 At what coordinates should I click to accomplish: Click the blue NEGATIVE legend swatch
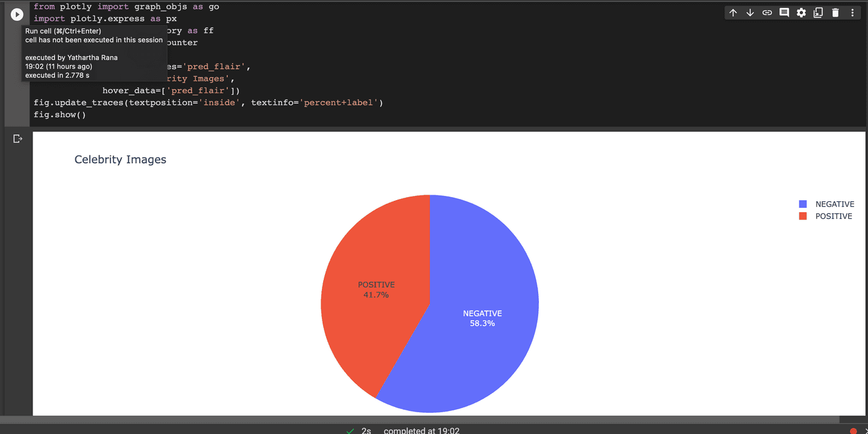802,204
